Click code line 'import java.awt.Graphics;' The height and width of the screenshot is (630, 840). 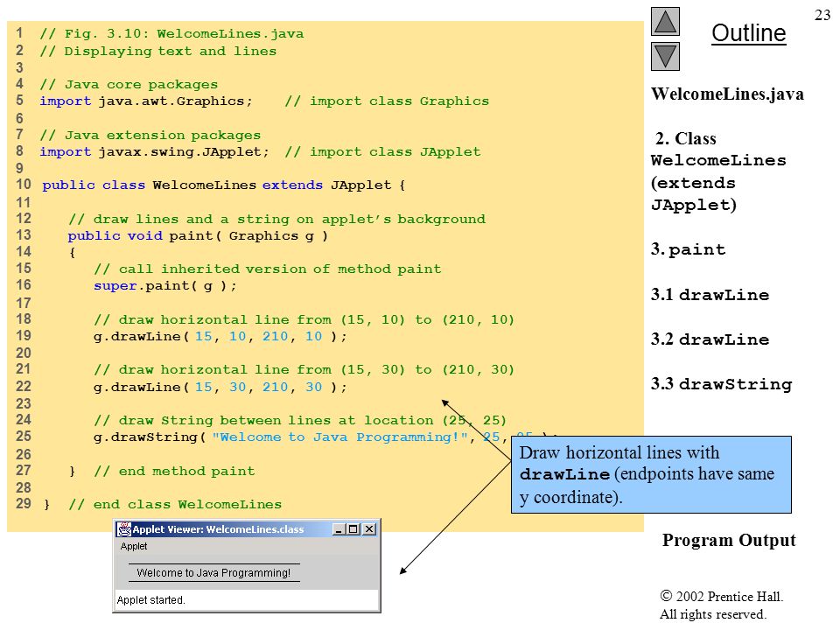tap(146, 101)
